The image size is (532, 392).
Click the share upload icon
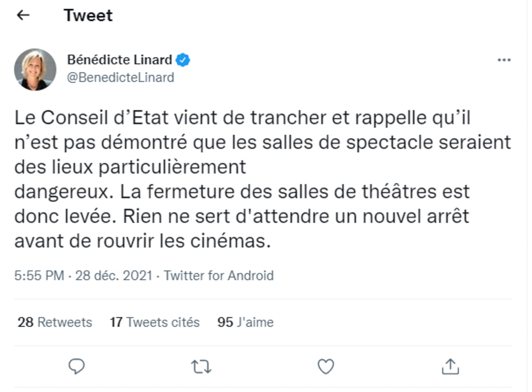pyautogui.click(x=450, y=367)
